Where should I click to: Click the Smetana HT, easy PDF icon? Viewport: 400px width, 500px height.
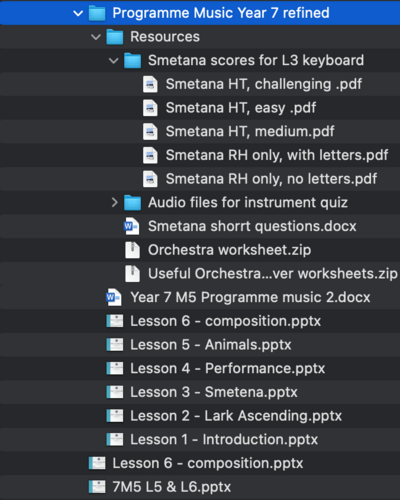(150, 108)
